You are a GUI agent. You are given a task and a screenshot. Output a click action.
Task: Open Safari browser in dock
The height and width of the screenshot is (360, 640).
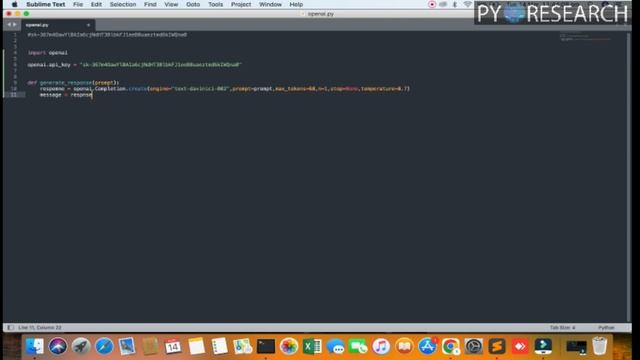pyautogui.click(x=104, y=347)
